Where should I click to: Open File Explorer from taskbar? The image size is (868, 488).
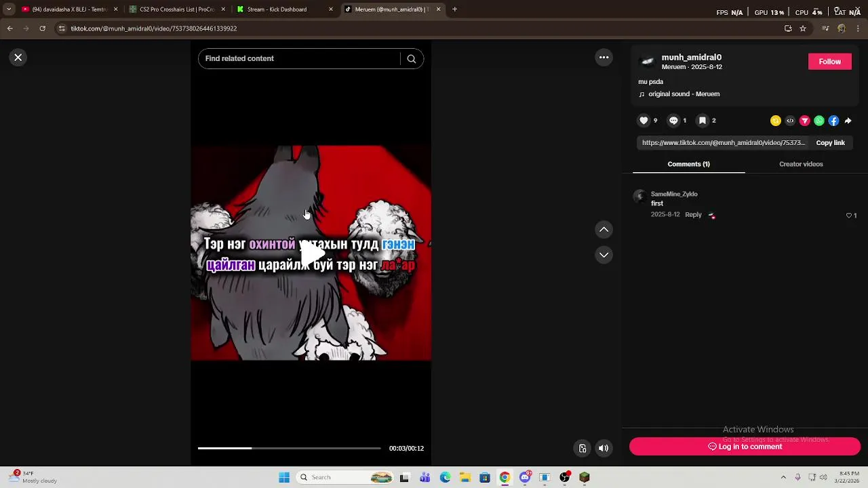pos(465,477)
